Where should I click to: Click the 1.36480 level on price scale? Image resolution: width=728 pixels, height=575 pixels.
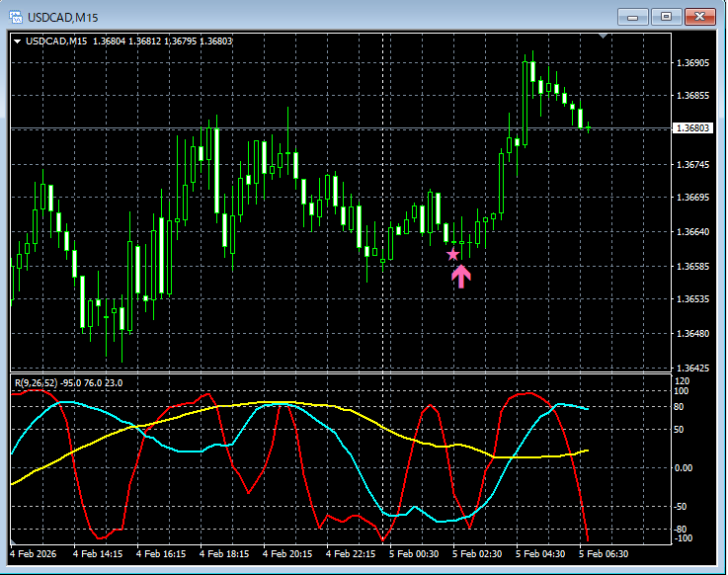tap(692, 334)
